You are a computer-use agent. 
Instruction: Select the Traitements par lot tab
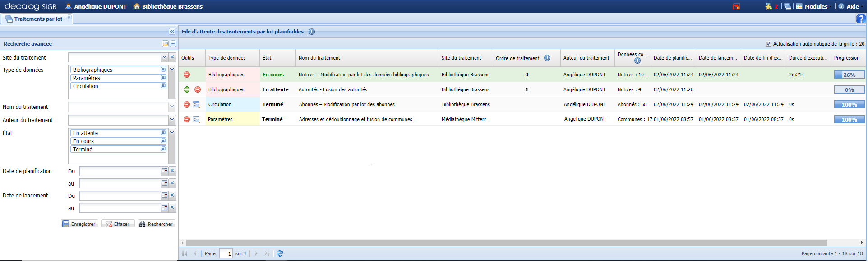[x=38, y=19]
